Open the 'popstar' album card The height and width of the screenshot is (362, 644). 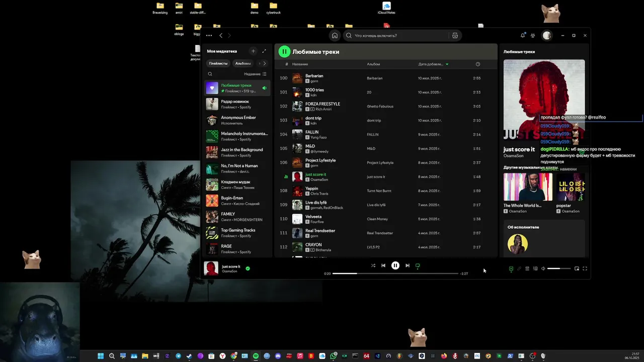click(571, 194)
